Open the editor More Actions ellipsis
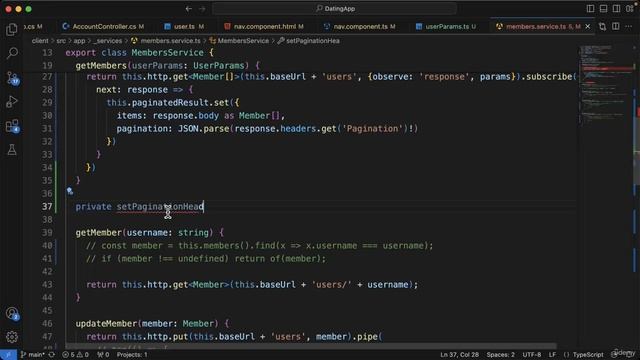640x360 pixels. 629,27
